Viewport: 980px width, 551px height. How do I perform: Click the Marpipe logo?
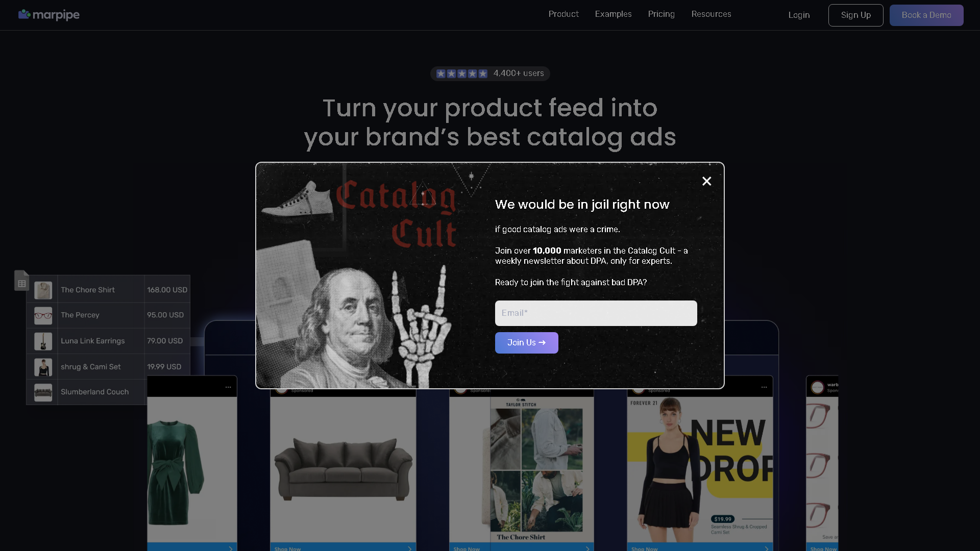tap(49, 15)
